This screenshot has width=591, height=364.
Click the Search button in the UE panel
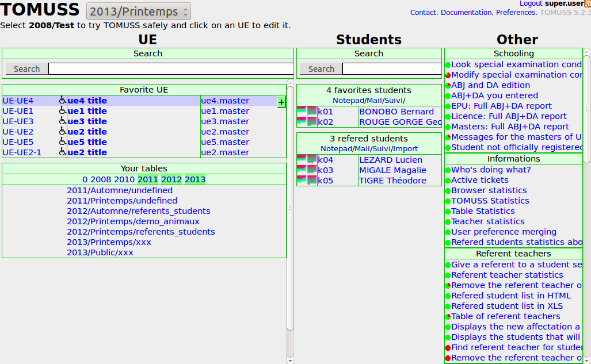(x=26, y=68)
